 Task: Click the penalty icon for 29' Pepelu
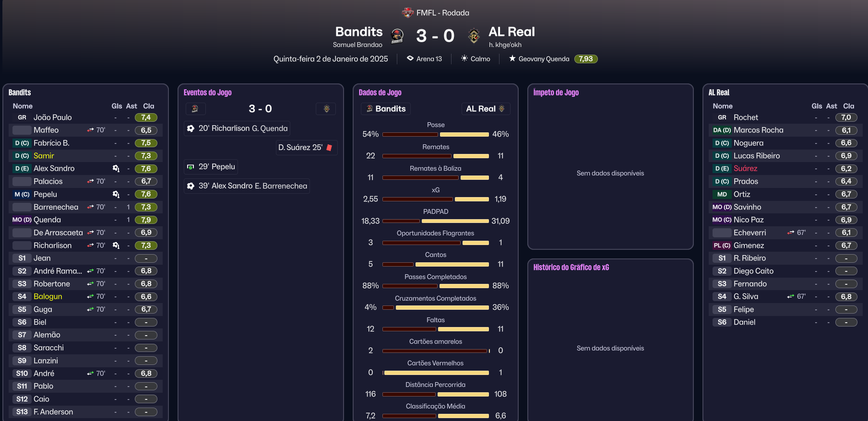(x=191, y=167)
